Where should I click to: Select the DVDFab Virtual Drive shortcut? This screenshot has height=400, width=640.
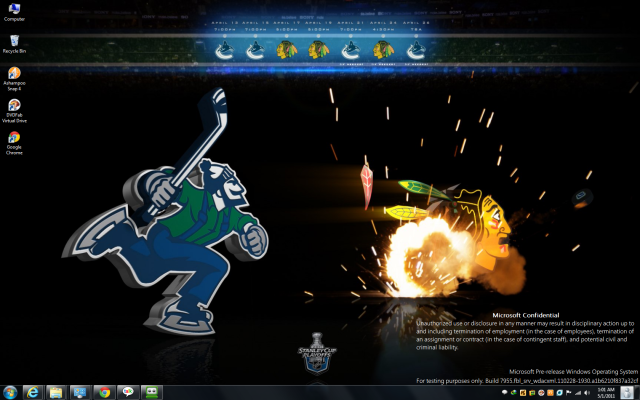click(x=14, y=111)
